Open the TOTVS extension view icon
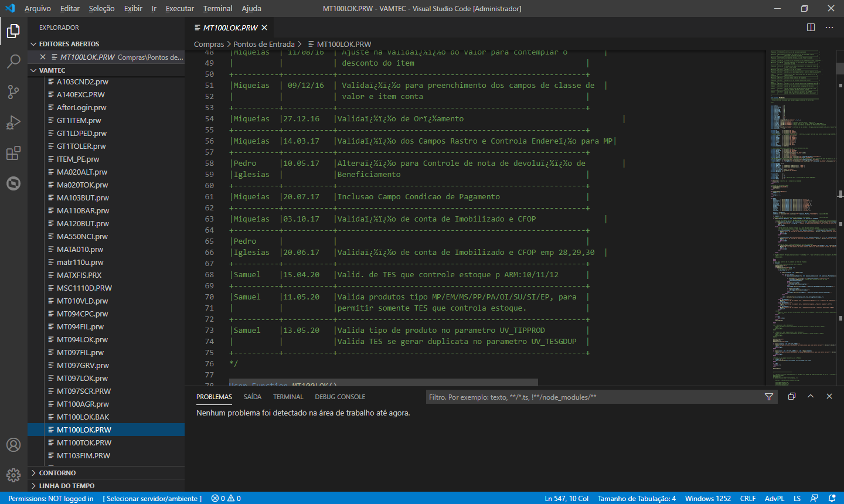The width and height of the screenshot is (844, 504). [13, 183]
